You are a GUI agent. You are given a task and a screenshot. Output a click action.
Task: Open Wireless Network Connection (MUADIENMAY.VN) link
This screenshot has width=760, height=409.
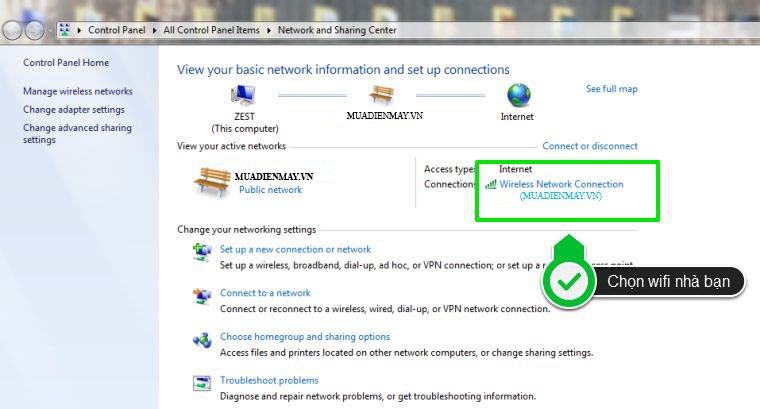click(x=561, y=190)
